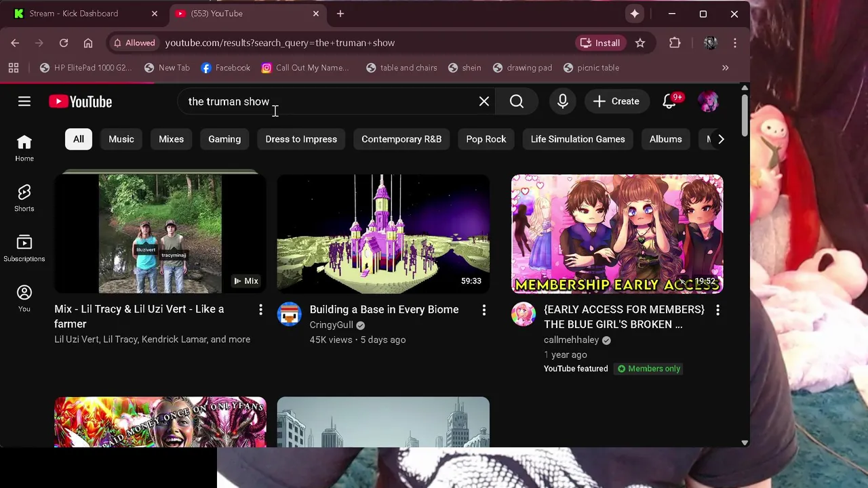Open Subscriptions in the sidebar

click(24, 247)
